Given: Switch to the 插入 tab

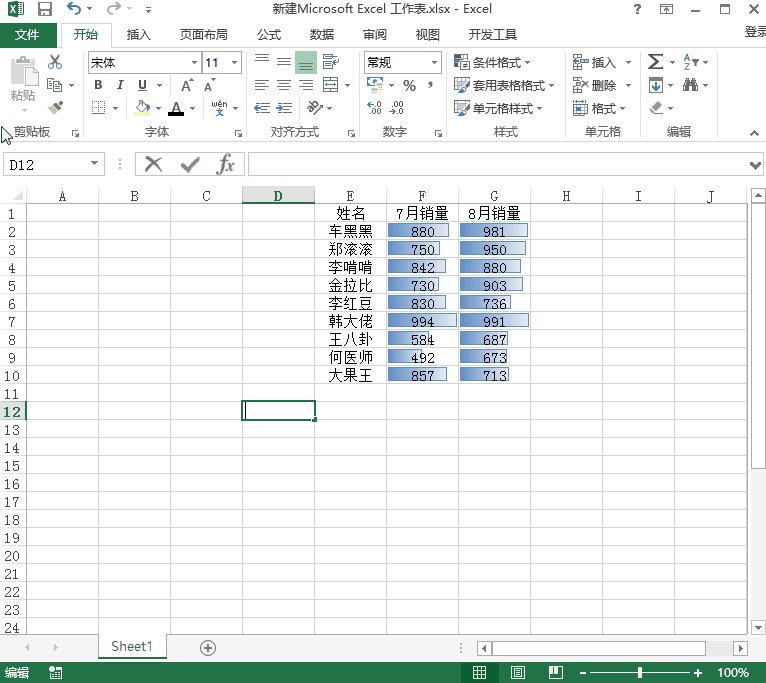Looking at the screenshot, I should tap(139, 35).
